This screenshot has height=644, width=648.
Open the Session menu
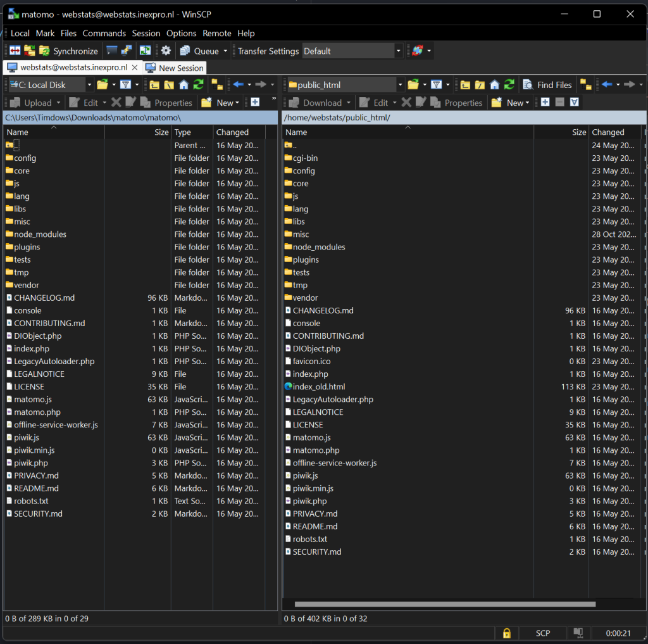pos(146,33)
